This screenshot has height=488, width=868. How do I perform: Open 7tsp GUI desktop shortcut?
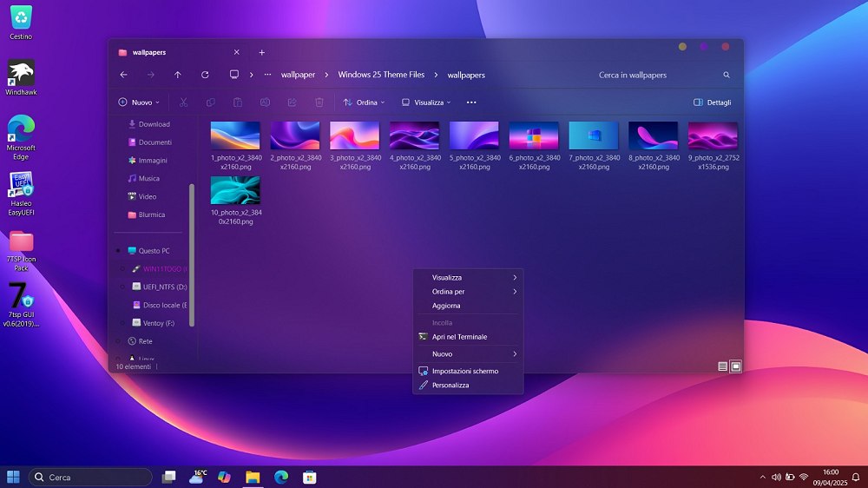[x=21, y=305]
